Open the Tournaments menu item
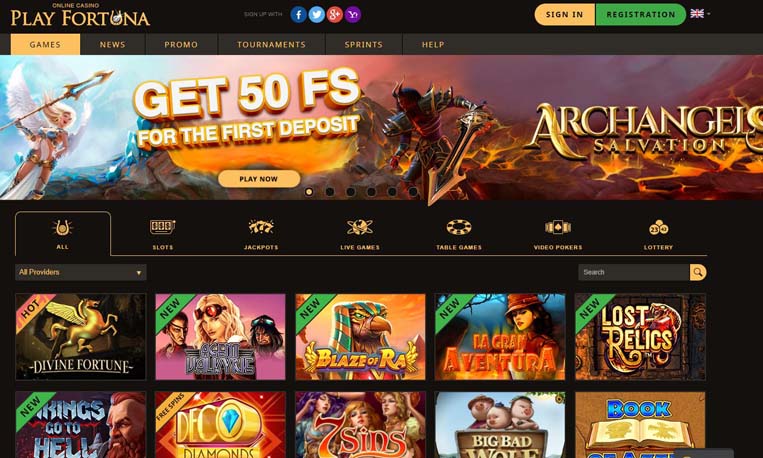 [272, 44]
